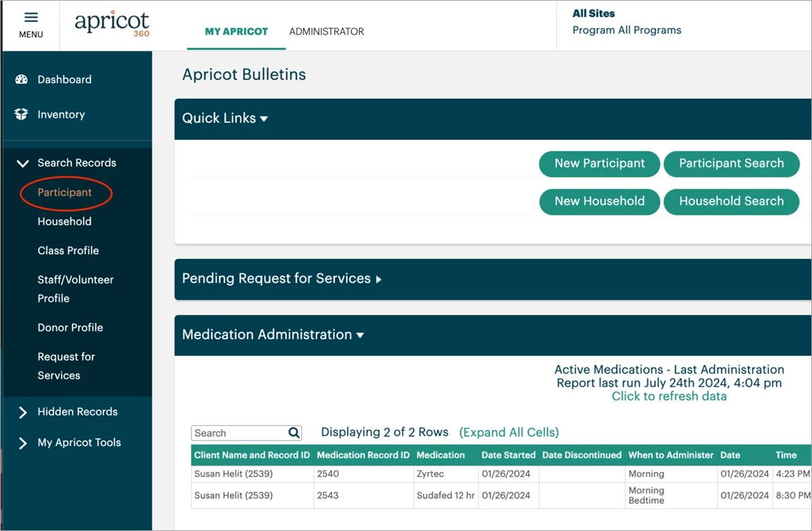Viewport: 812px width, 531px height.
Task: Click Susan Helit in the Sudafed row
Action: point(233,496)
